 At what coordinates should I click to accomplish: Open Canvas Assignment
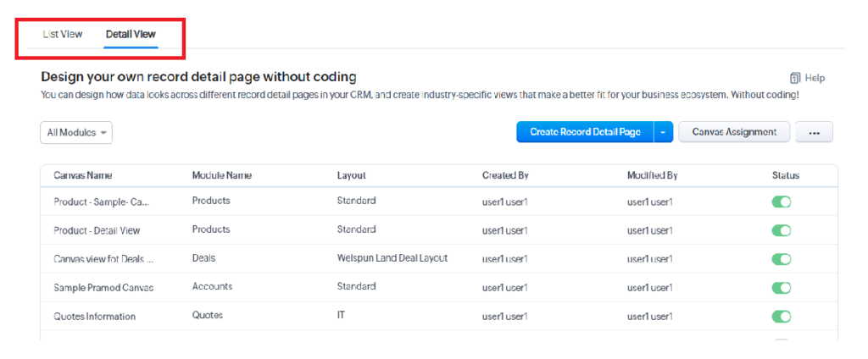pyautogui.click(x=734, y=132)
